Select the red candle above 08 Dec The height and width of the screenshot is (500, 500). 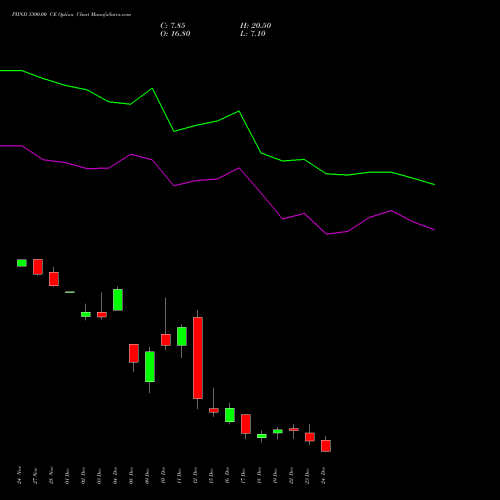(134, 353)
